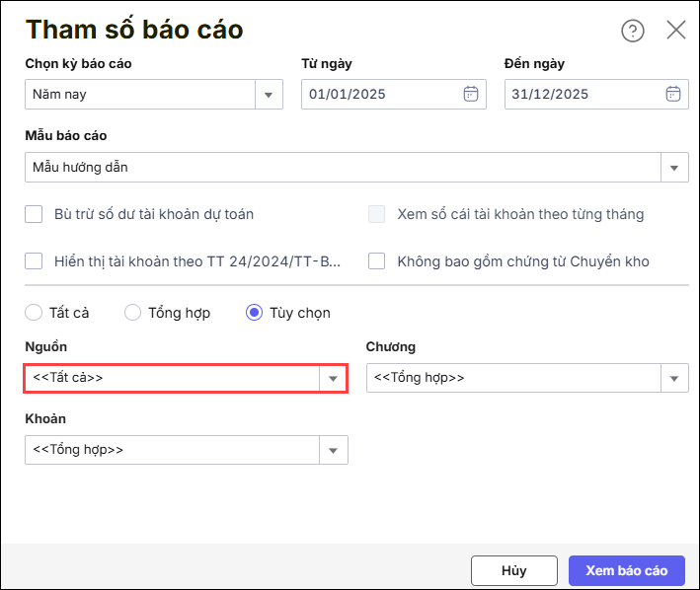Check Hiển thị tài khoản theo TT 24/2024

tap(35, 261)
